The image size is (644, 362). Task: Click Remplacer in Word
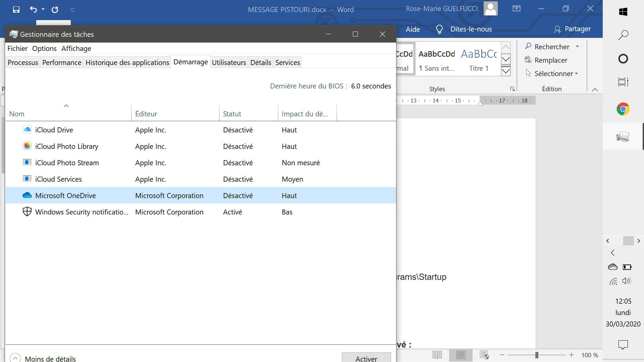pyautogui.click(x=546, y=60)
